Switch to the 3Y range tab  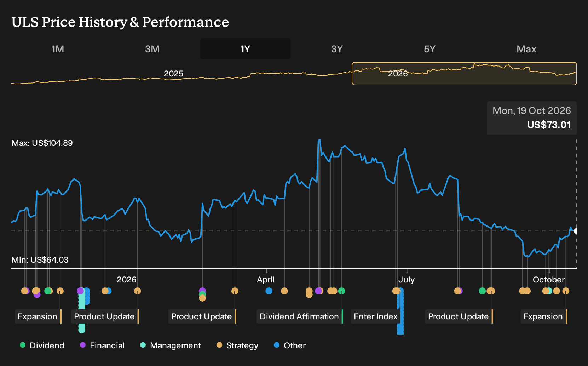coord(337,49)
